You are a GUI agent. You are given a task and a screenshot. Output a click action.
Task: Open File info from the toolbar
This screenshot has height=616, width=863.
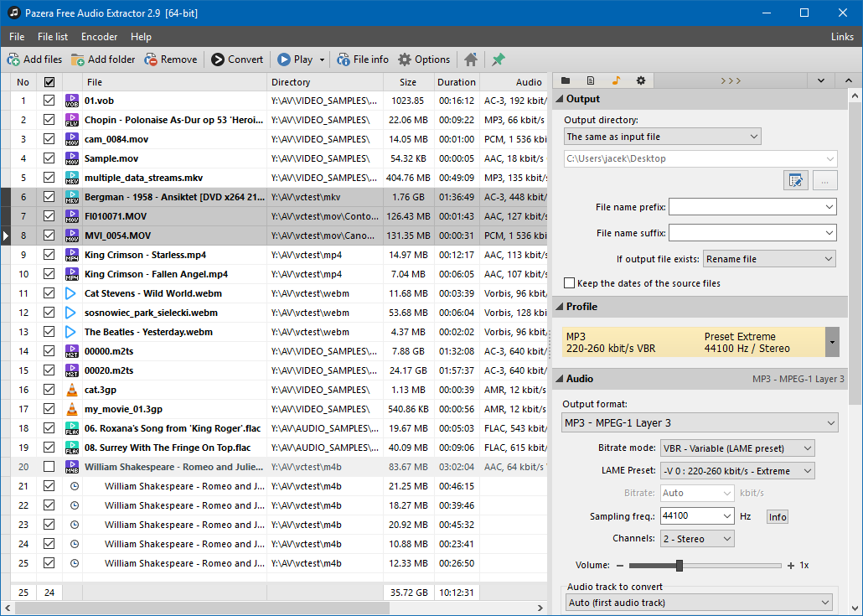point(363,60)
